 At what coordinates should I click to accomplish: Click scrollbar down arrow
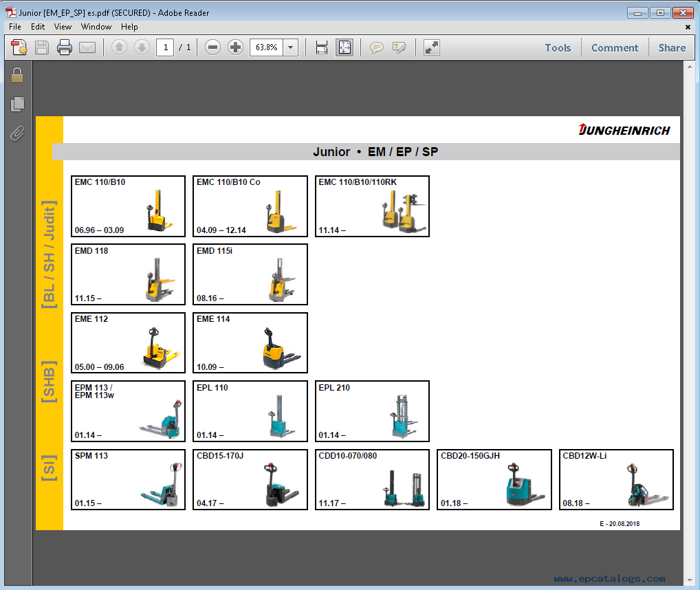pos(690,580)
